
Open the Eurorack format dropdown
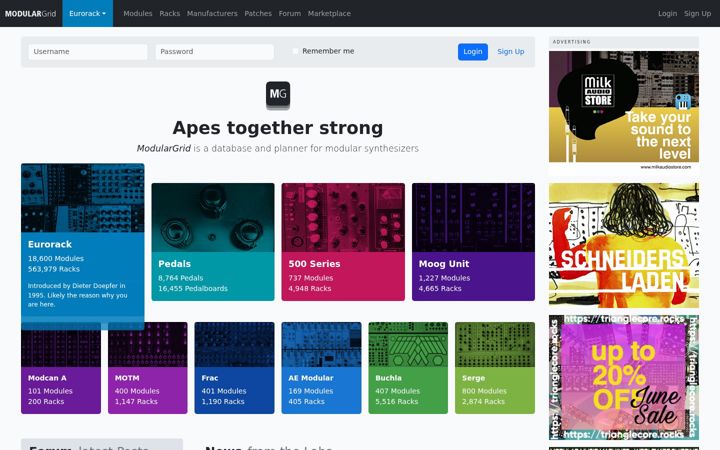click(x=87, y=13)
